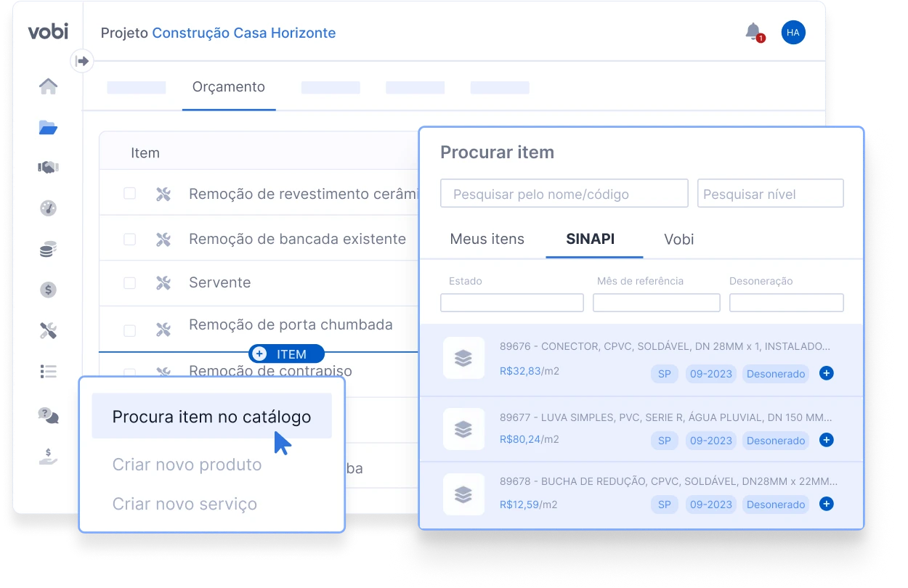Image resolution: width=908 pixels, height=588 pixels.
Task: Click price R$80,24/m2
Action: click(529, 439)
